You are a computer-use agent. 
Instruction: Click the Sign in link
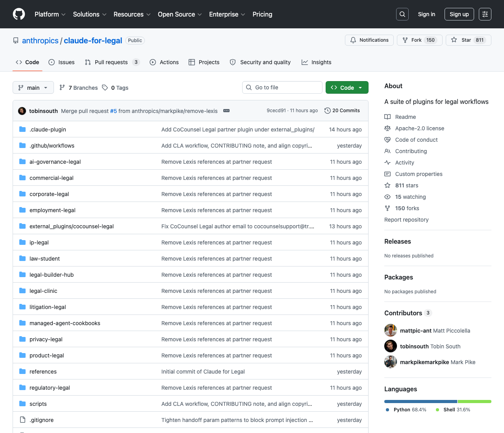pos(426,14)
